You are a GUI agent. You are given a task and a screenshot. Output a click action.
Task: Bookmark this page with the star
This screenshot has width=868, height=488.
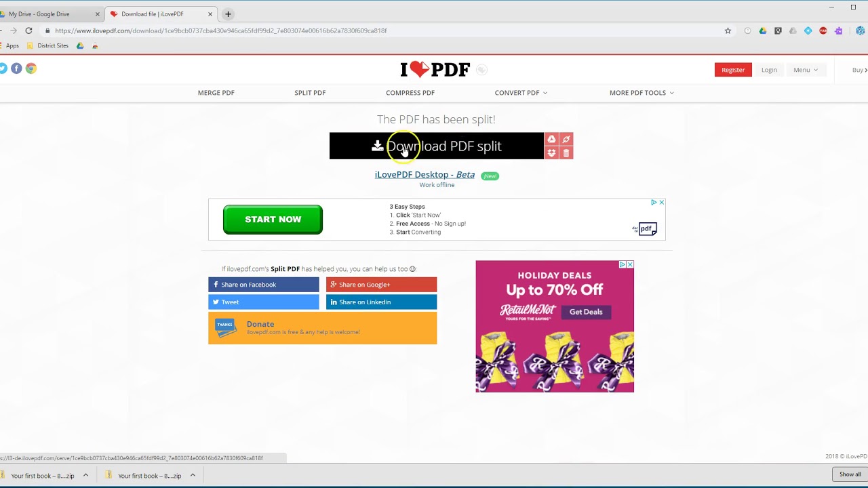tap(728, 30)
